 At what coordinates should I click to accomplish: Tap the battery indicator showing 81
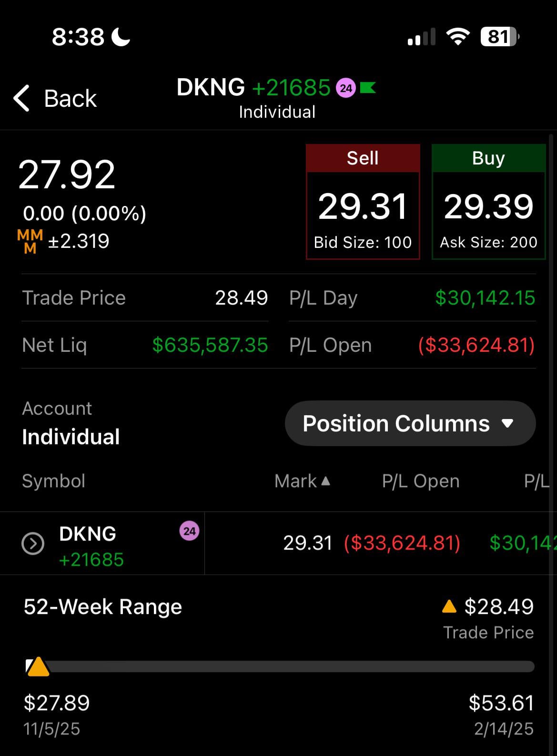[499, 37]
